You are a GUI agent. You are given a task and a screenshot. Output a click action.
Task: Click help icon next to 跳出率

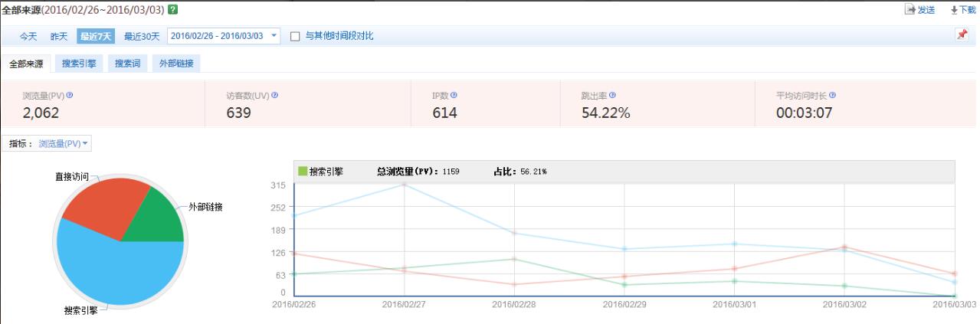[613, 96]
